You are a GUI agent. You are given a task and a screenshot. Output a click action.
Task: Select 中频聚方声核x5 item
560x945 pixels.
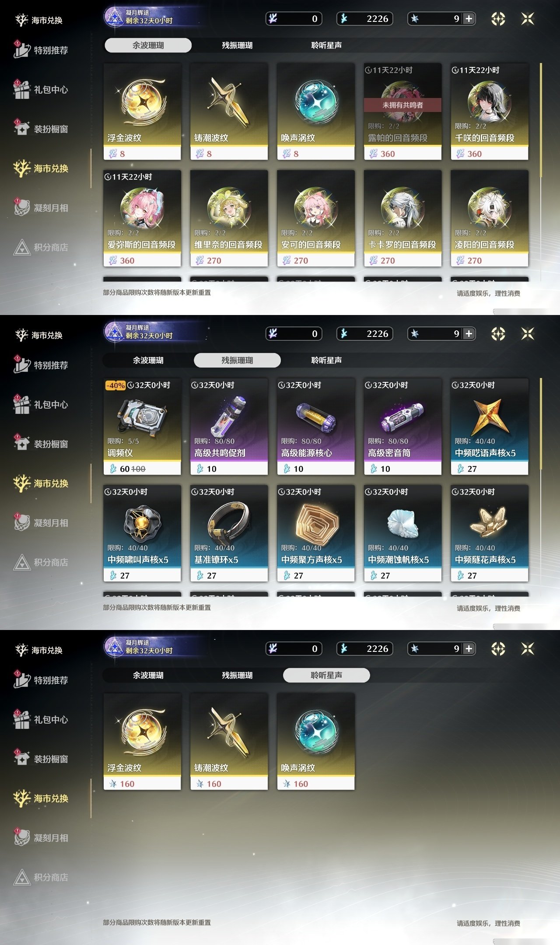[x=316, y=533]
